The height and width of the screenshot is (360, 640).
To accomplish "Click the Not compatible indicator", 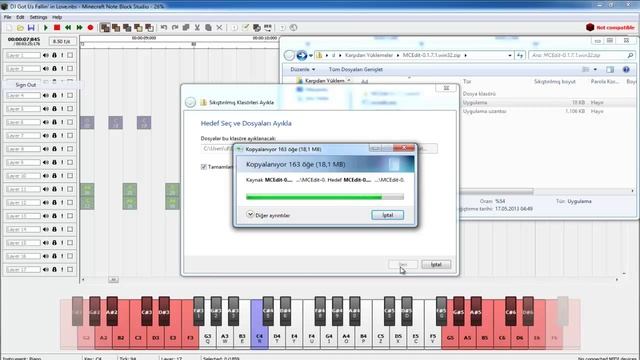I will [x=610, y=28].
